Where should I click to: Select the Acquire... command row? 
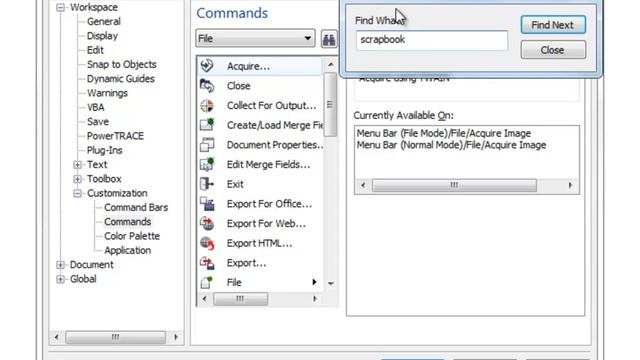coord(260,66)
